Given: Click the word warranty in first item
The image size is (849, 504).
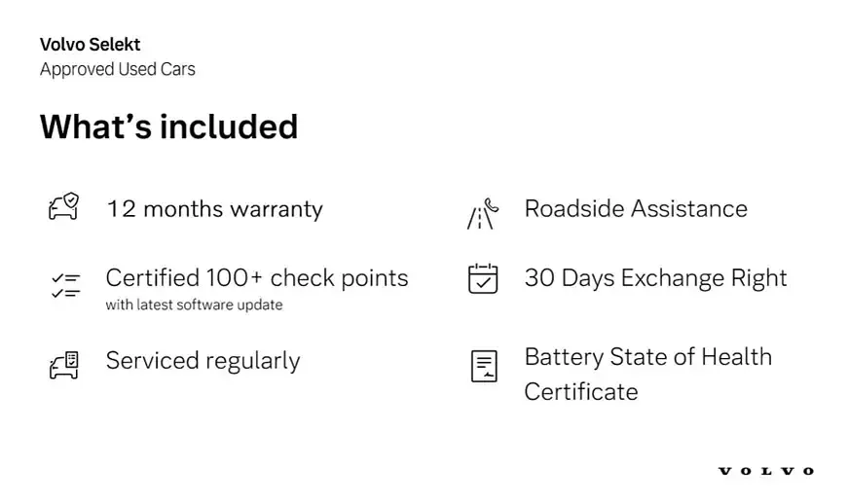Looking at the screenshot, I should tap(277, 210).
